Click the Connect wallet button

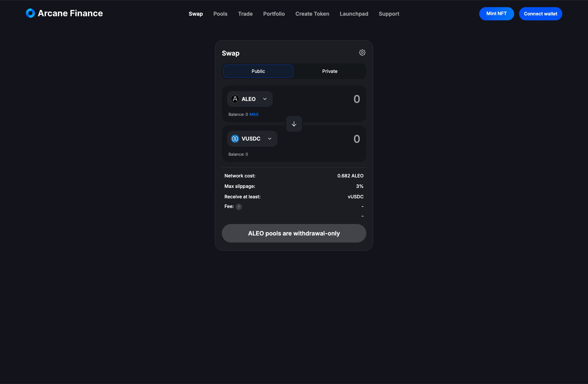tap(540, 14)
